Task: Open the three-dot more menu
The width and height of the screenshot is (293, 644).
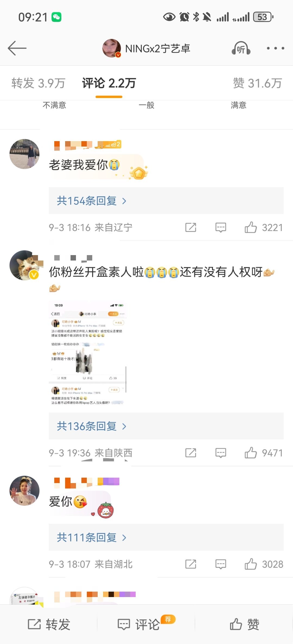Action: [x=275, y=48]
